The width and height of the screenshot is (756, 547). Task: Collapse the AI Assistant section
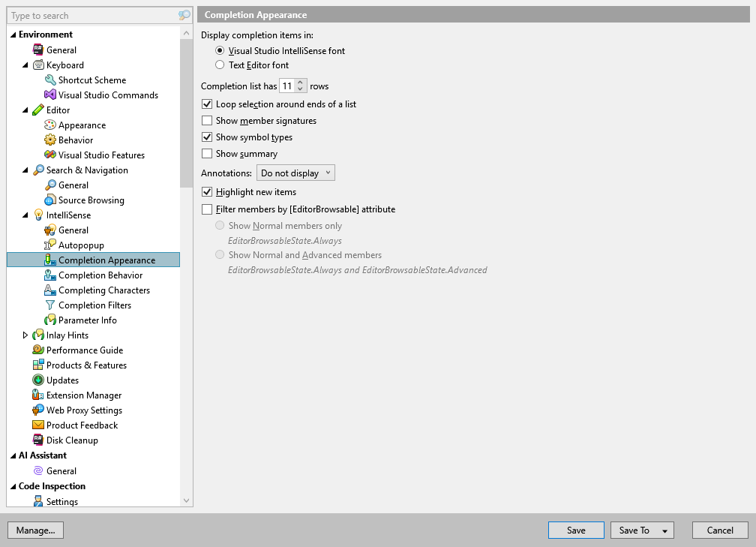tap(13, 455)
